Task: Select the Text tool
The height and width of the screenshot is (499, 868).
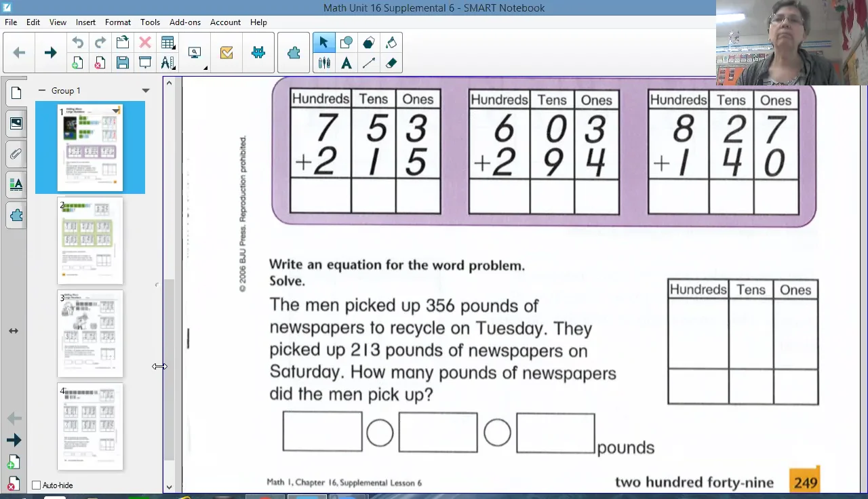Action: [347, 63]
